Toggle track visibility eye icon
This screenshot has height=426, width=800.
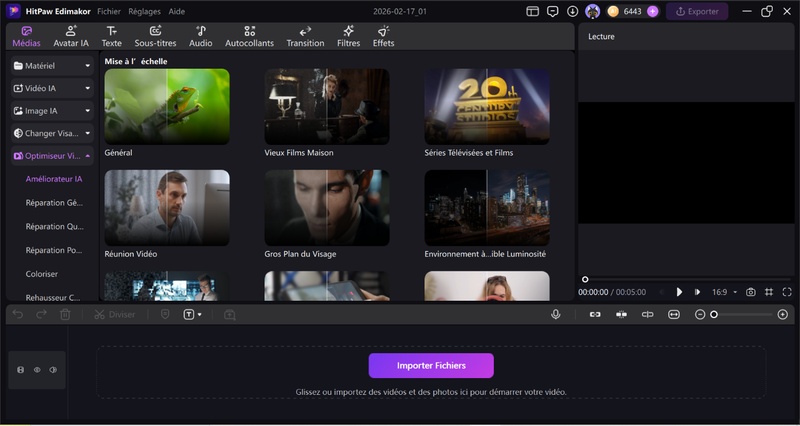pyautogui.click(x=37, y=370)
